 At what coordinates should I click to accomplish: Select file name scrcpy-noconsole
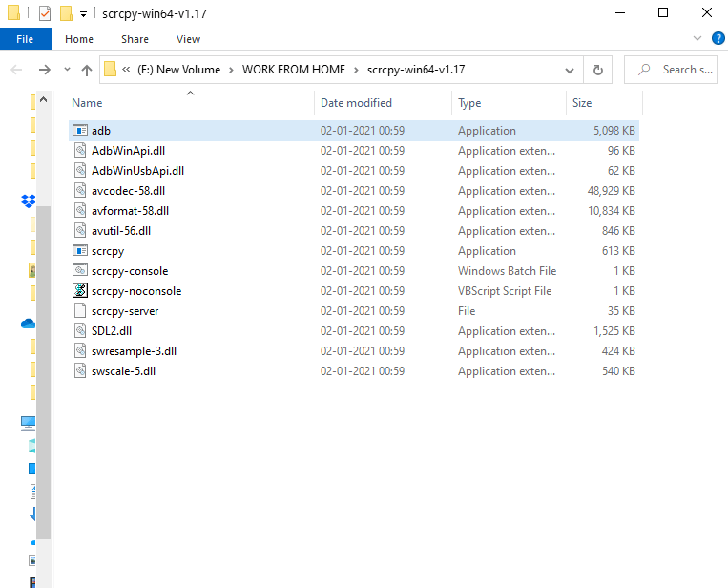pyautogui.click(x=136, y=291)
